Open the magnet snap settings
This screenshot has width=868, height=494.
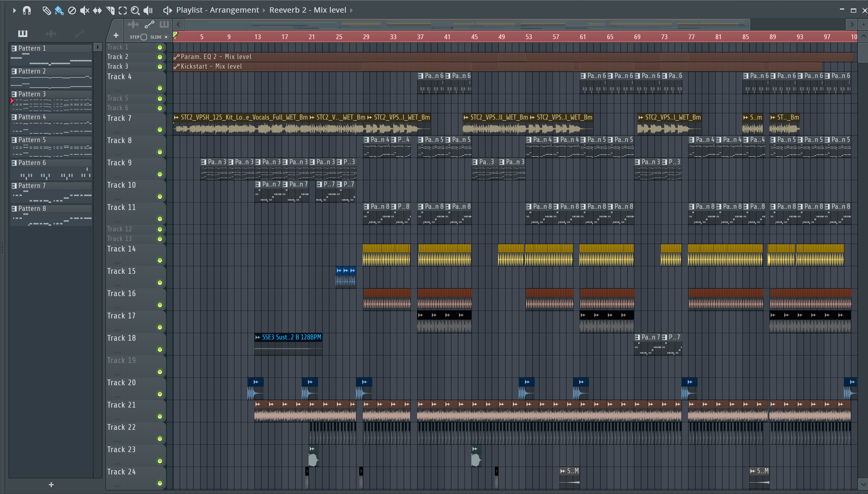[27, 10]
